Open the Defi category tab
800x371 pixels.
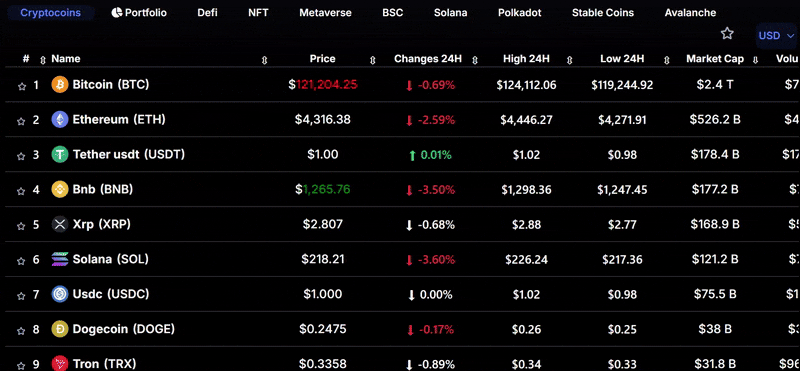click(208, 13)
